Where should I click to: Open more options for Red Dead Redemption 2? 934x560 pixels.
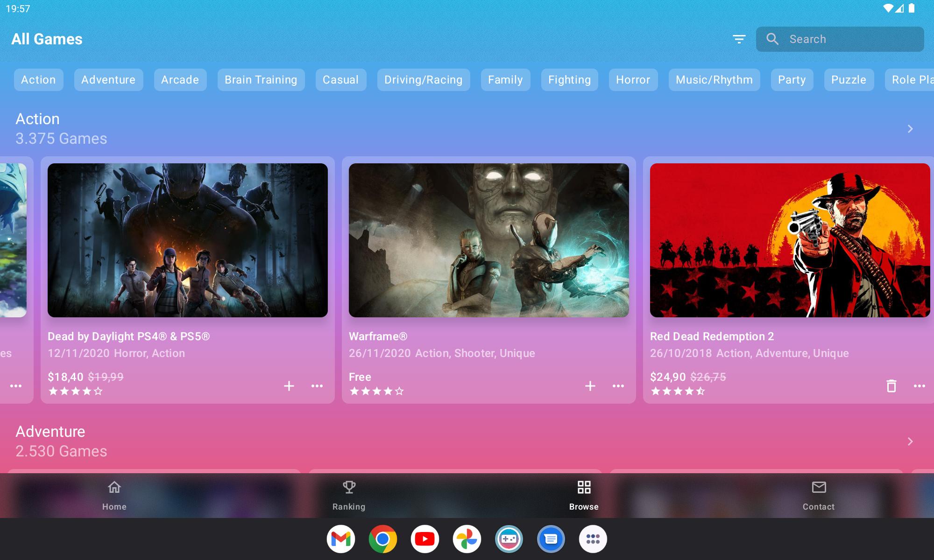click(920, 386)
